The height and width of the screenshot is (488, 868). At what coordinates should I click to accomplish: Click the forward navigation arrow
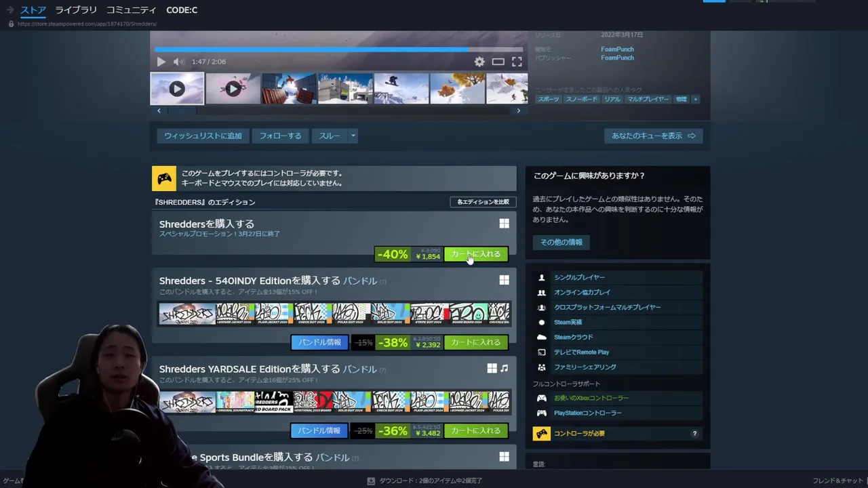pos(10,10)
